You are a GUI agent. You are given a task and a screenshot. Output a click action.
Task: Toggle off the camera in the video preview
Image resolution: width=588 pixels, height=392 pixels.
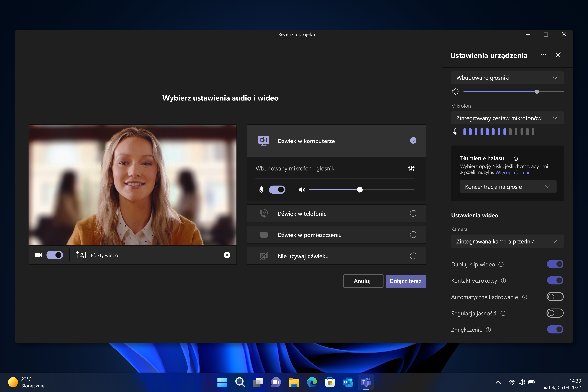coord(55,255)
